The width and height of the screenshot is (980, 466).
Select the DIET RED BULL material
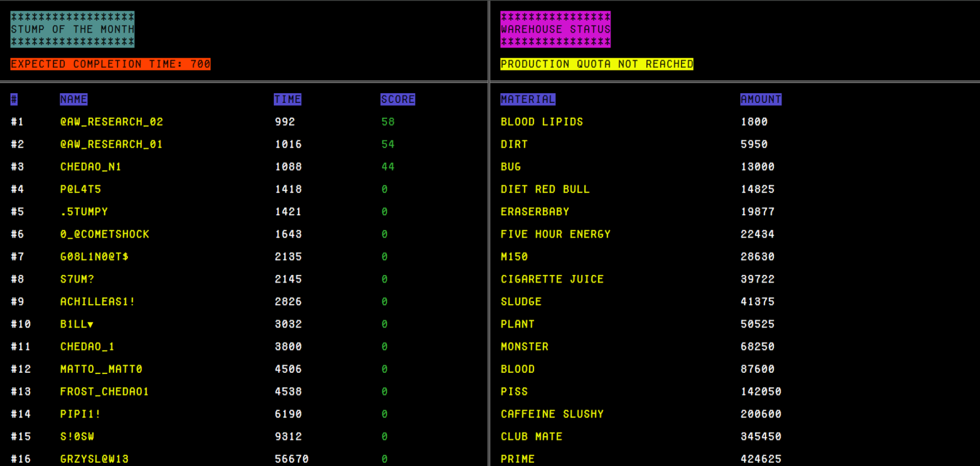[x=545, y=189]
